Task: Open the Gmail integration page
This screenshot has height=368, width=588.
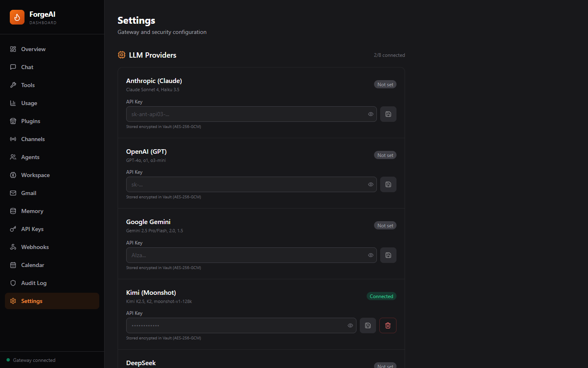Action: 29,193
